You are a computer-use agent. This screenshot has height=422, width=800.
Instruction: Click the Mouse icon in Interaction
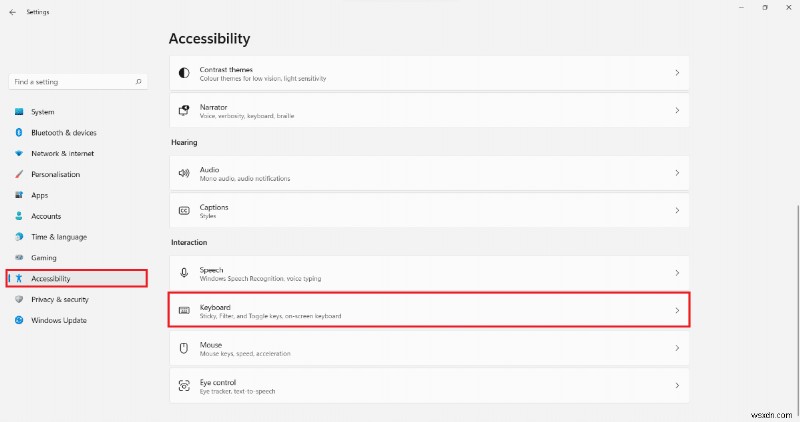pyautogui.click(x=184, y=348)
